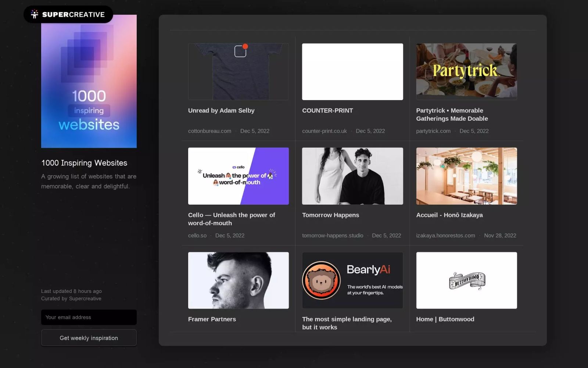The width and height of the screenshot is (588, 368).
Task: Open the 'Tomorrow Happens' title link
Action: click(330, 215)
